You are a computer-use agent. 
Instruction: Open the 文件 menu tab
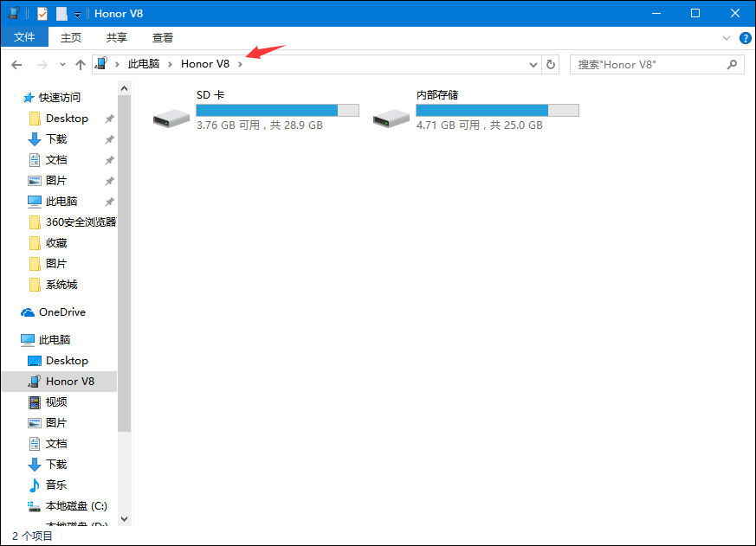click(x=24, y=37)
